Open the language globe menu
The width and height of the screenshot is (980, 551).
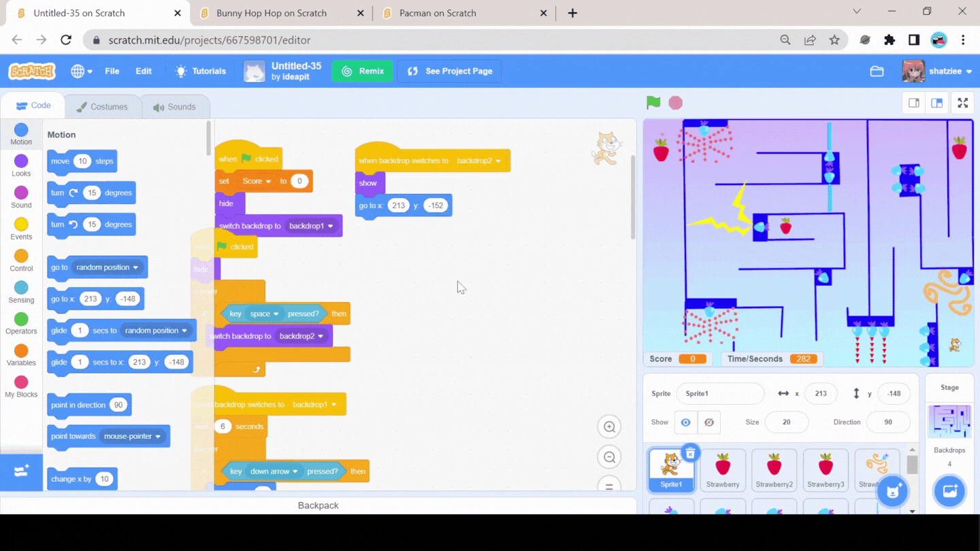[82, 71]
